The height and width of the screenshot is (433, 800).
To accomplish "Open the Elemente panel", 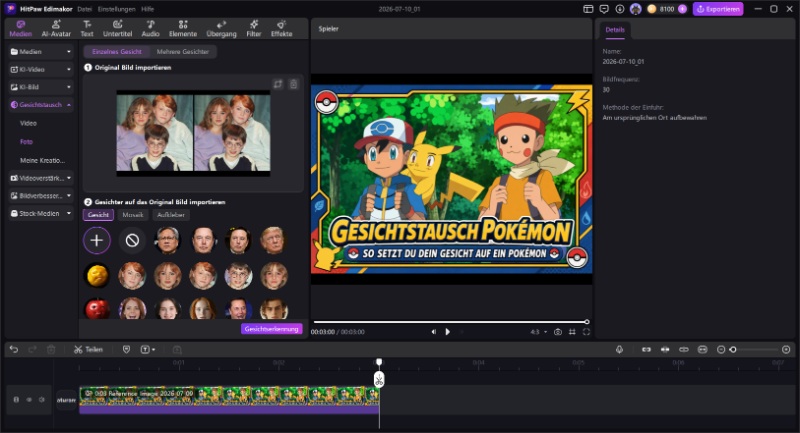I will (183, 29).
